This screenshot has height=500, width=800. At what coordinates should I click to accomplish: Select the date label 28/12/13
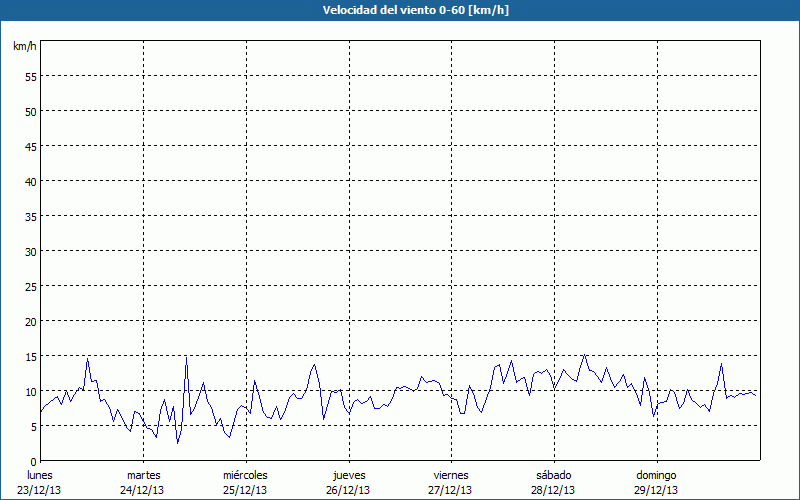coord(553,490)
